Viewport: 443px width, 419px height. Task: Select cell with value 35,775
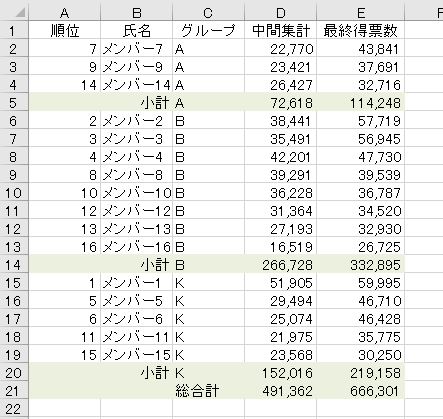[360, 337]
